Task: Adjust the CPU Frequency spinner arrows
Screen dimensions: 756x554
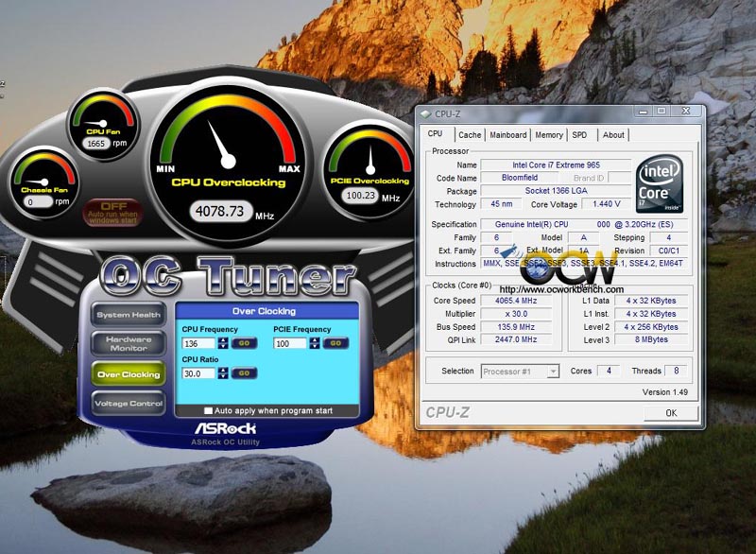Action: 223,343
